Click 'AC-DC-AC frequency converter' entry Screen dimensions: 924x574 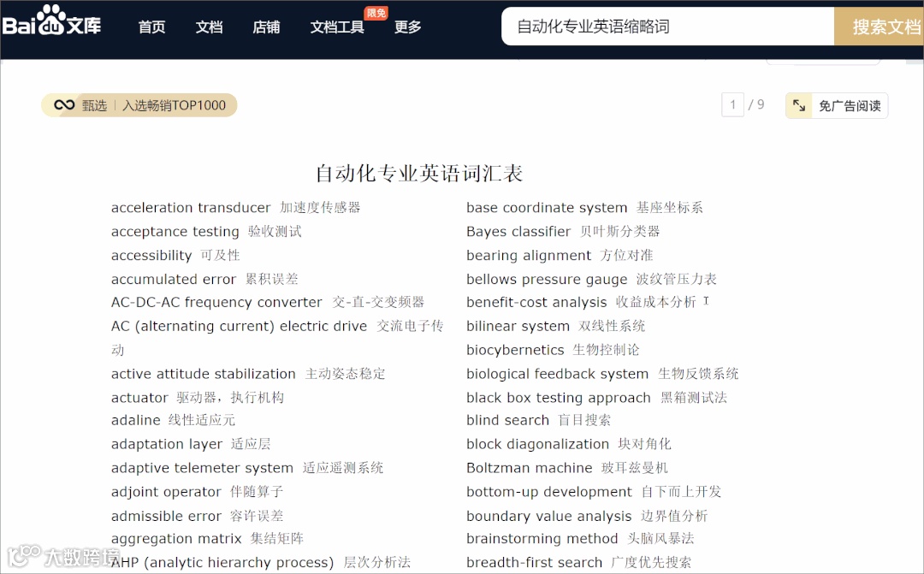click(x=268, y=302)
